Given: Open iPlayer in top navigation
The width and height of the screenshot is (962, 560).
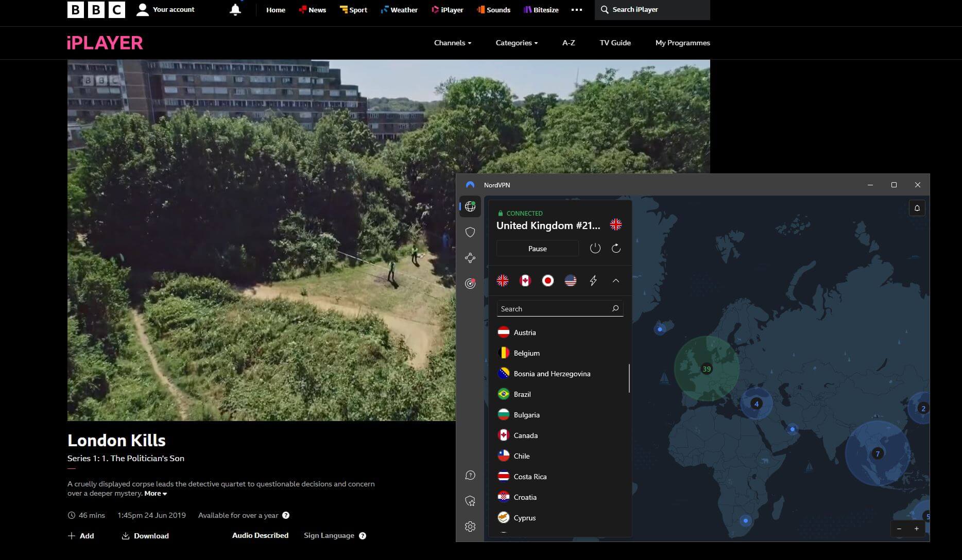Looking at the screenshot, I should [448, 10].
